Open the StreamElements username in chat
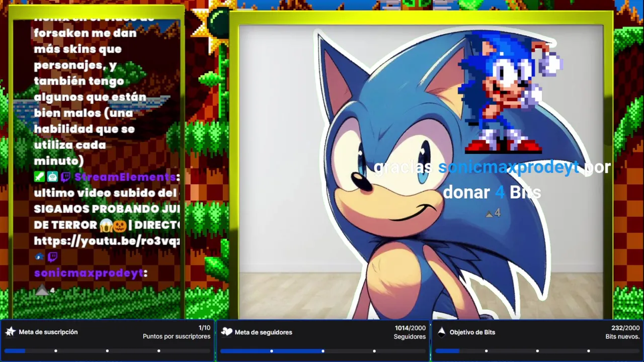 coord(125,177)
